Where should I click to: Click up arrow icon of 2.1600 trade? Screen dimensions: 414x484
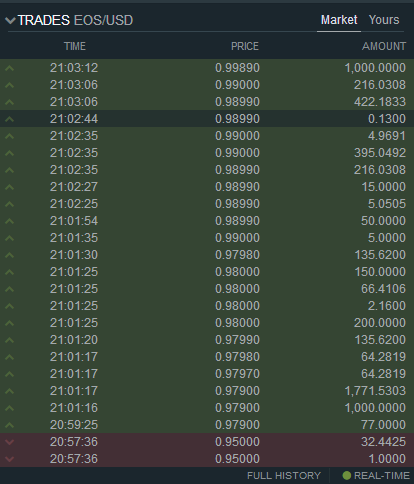(10, 306)
